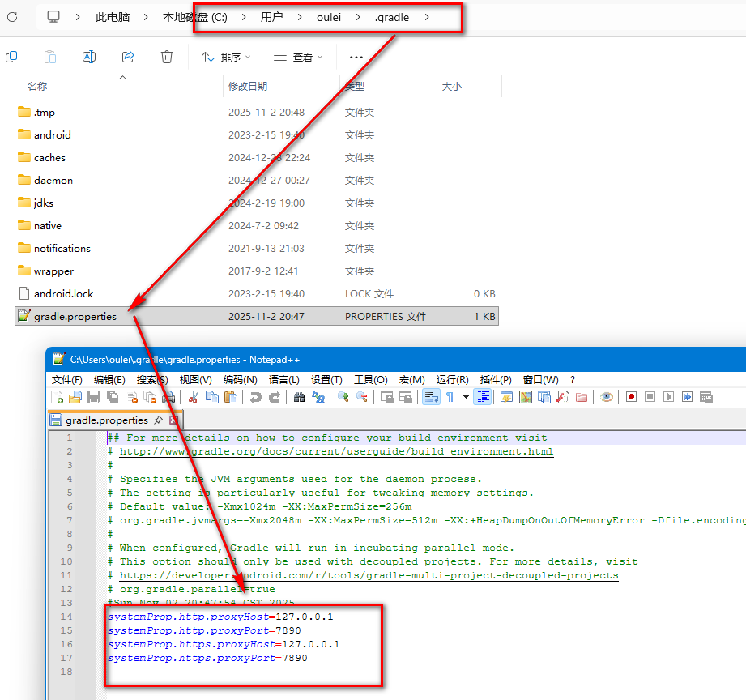Click the Rename icon in Explorer toolbar
This screenshot has height=700, width=746.
[x=89, y=57]
